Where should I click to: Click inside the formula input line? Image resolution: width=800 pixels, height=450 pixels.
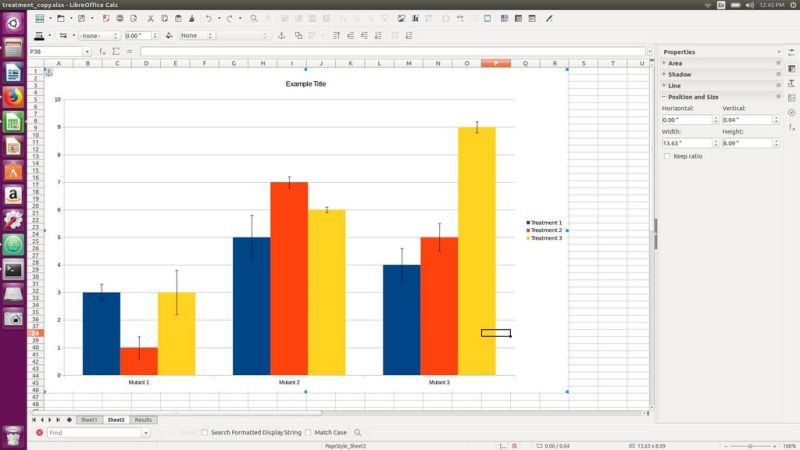pyautogui.click(x=392, y=52)
